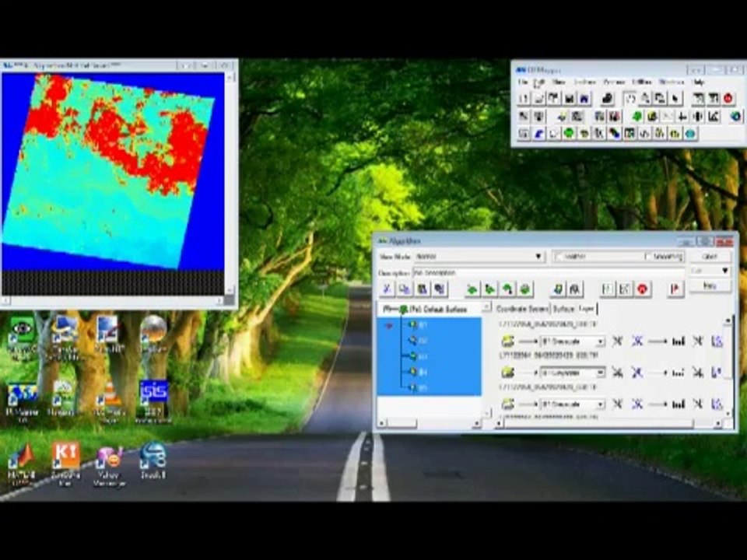Screen dimensions: 747x560
Task: Switch to the Layer tab
Action: point(586,309)
